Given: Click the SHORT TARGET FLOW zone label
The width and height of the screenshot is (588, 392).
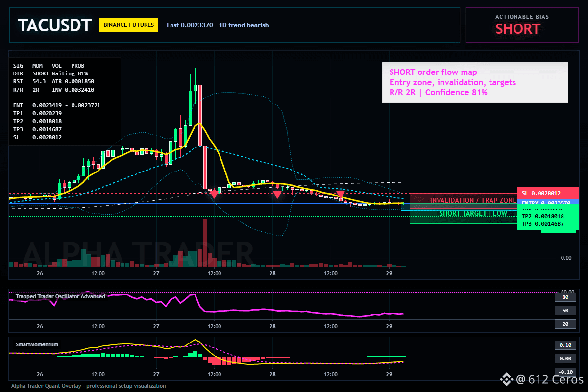Looking at the screenshot, I should [x=473, y=213].
